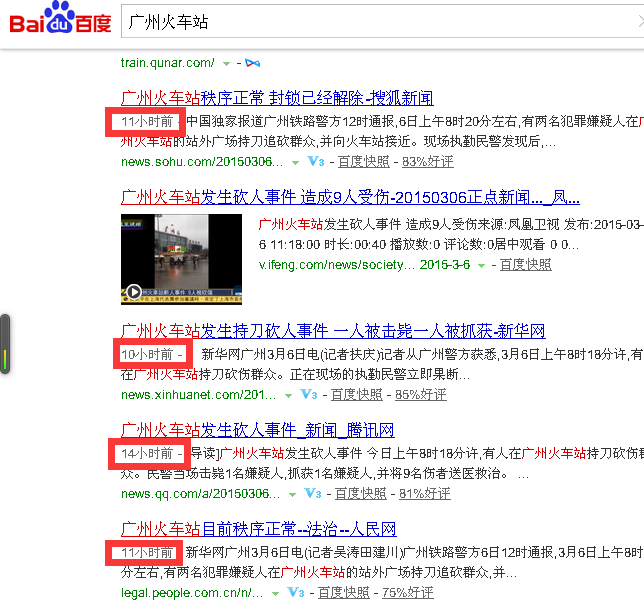Click the play button on the video thumbnail

133,292
